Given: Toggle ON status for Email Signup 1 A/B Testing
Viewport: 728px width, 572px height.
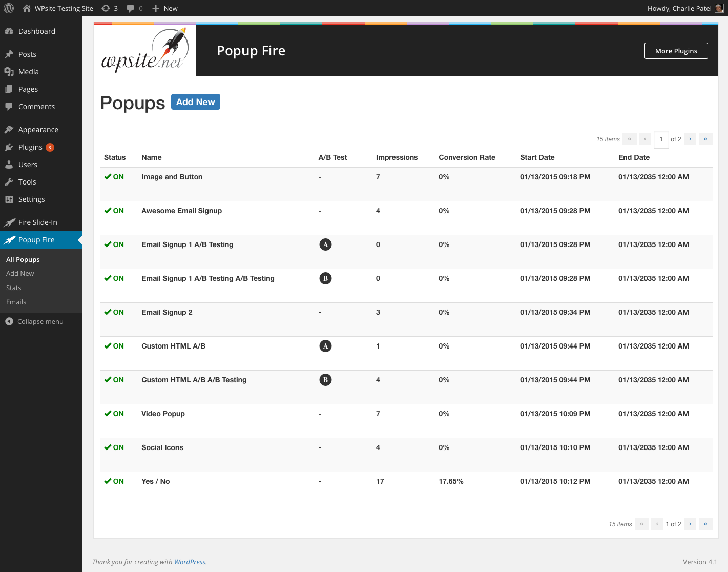Looking at the screenshot, I should (114, 244).
